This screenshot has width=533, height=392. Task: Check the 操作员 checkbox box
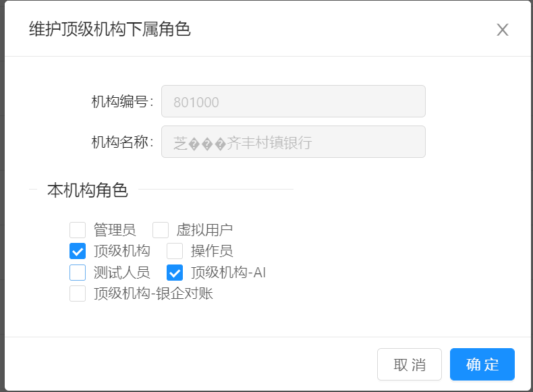[175, 251]
